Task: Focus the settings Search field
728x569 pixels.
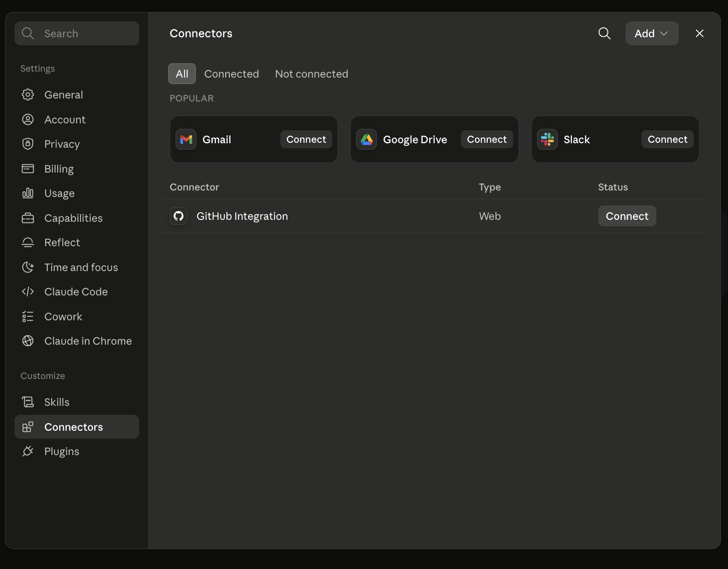Action: pos(77,33)
